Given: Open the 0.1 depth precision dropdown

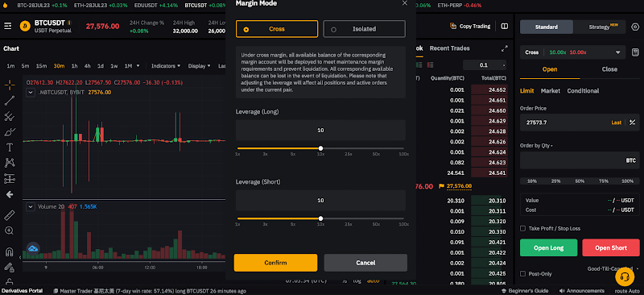Looking at the screenshot, I should point(485,65).
